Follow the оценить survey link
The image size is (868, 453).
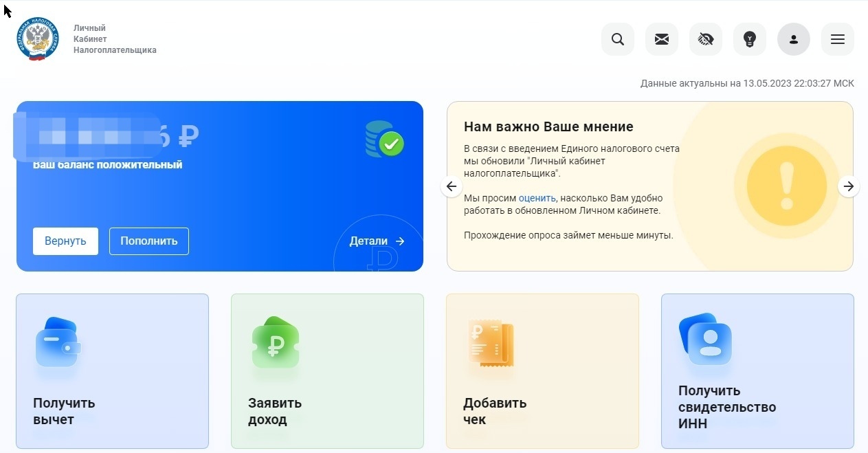coord(537,198)
